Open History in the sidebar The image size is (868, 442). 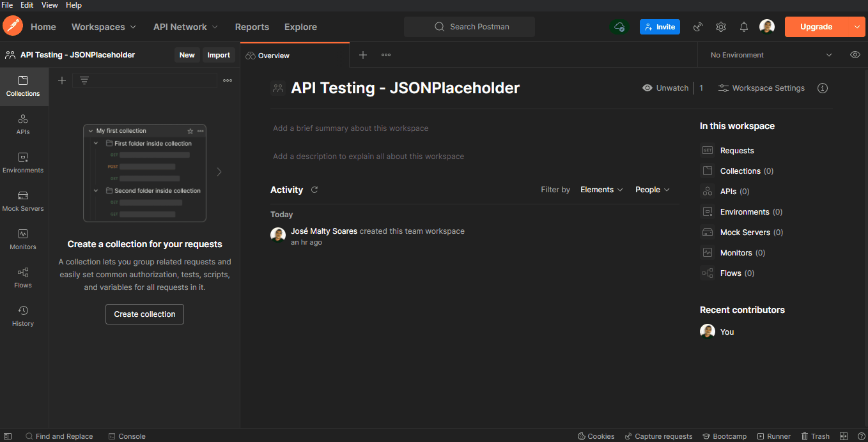(23, 316)
